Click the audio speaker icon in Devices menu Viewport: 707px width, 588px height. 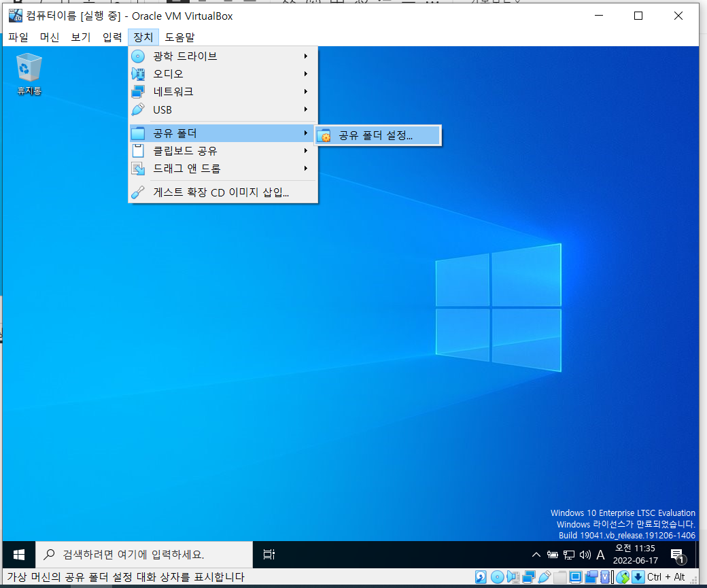(138, 74)
